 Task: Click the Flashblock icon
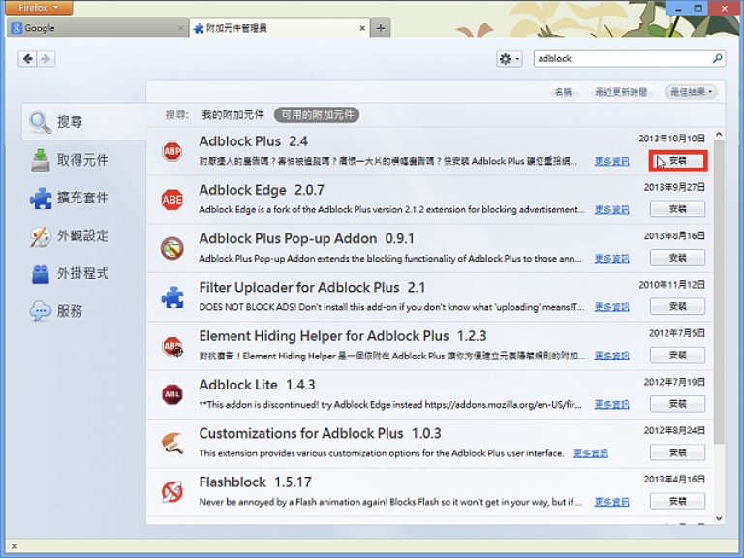(171, 492)
